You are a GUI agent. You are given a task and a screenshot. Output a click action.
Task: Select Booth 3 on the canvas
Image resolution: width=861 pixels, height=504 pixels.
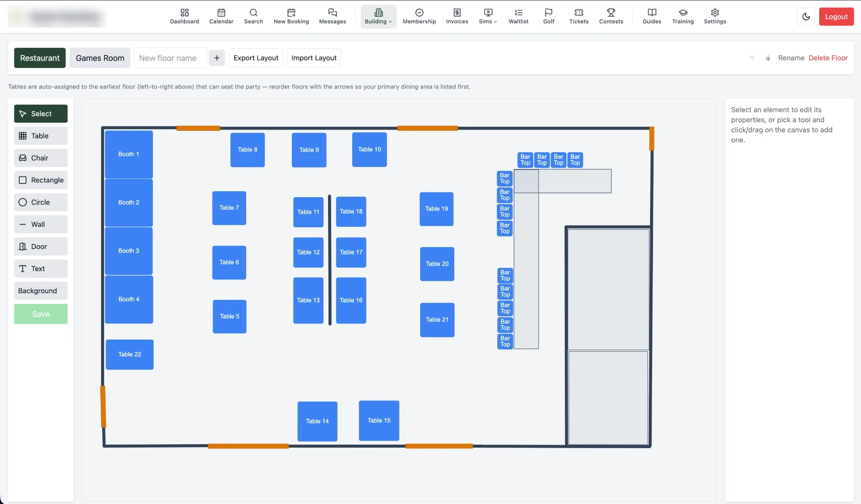(129, 250)
